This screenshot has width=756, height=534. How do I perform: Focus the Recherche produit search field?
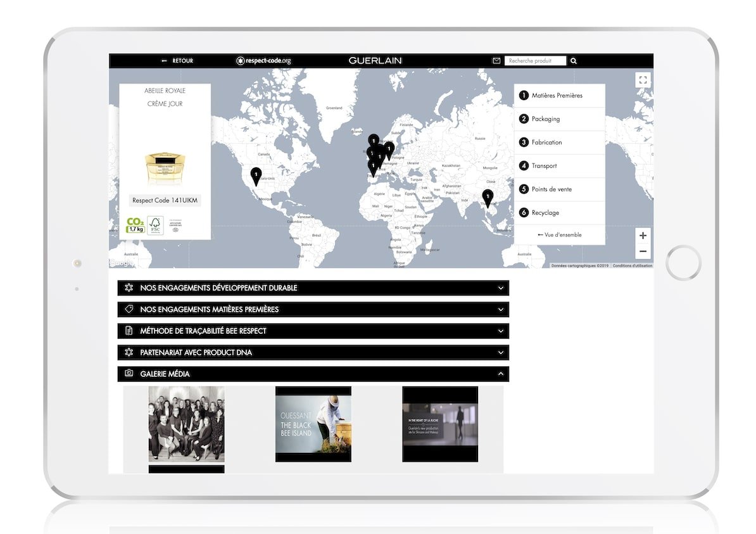coord(535,61)
